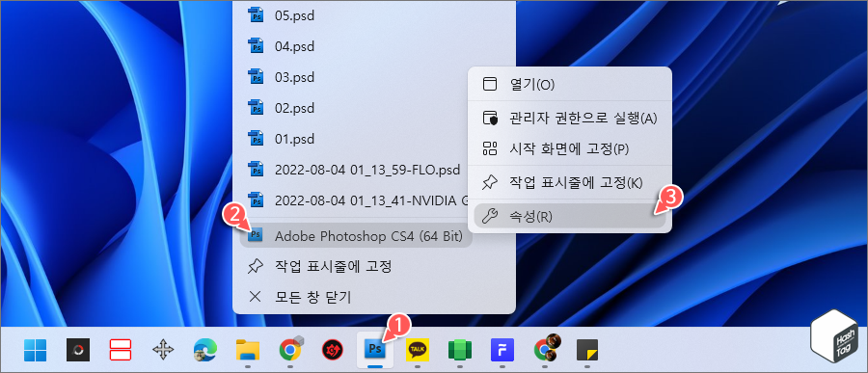
Task: Select 열기(O) in context menu
Action: (570, 84)
